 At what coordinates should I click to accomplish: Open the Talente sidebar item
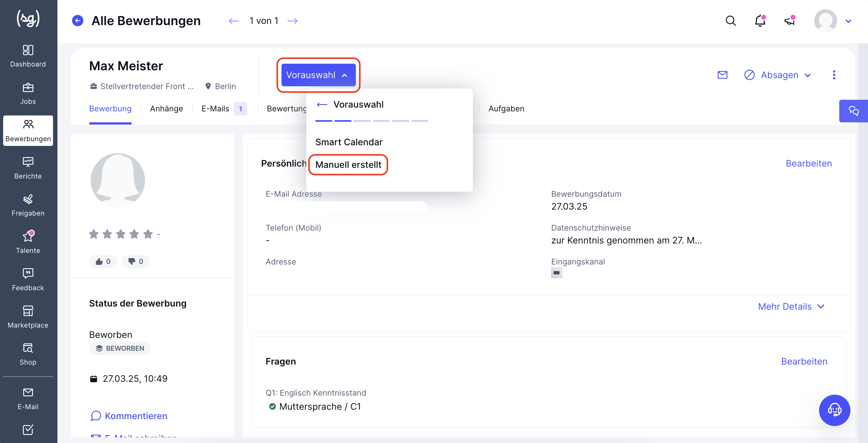click(x=28, y=242)
